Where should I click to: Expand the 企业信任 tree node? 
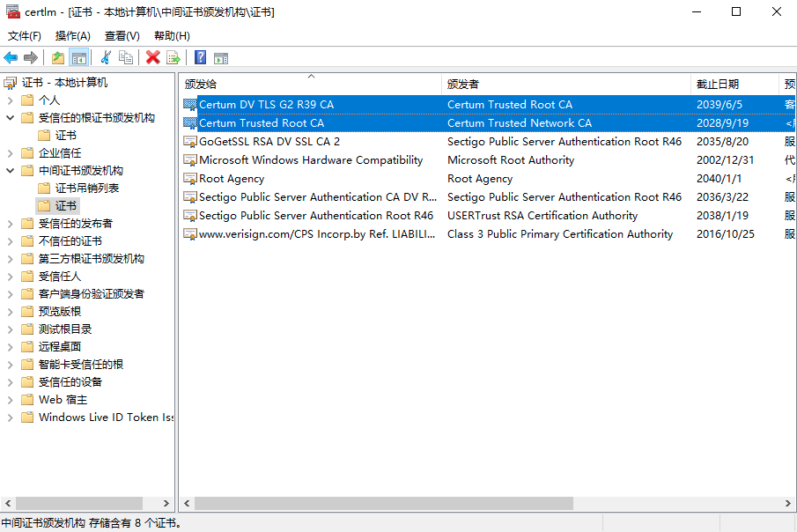(11, 153)
